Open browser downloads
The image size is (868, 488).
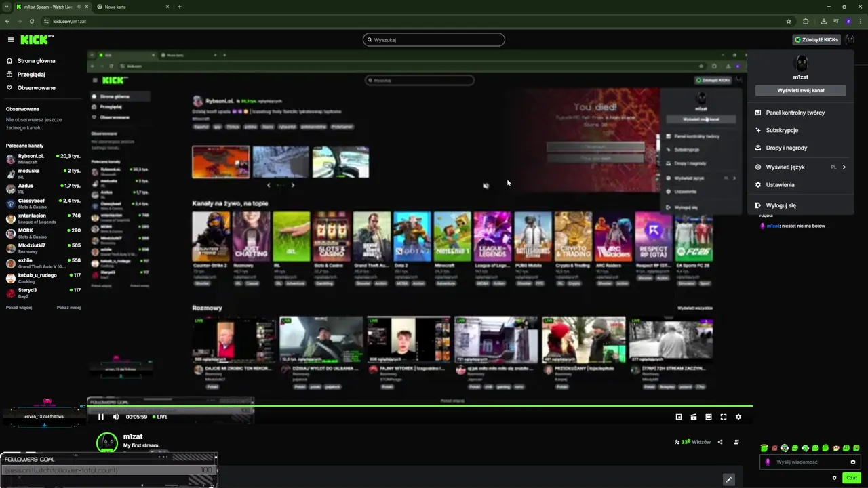823,21
